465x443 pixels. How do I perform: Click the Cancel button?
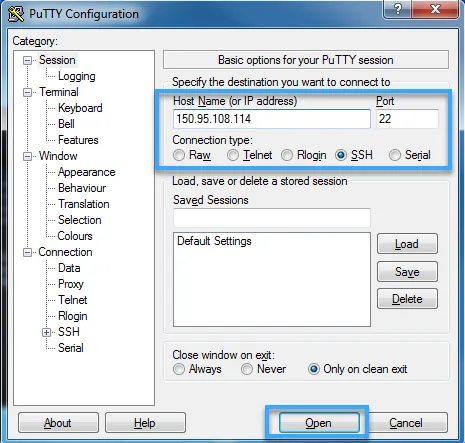(406, 423)
